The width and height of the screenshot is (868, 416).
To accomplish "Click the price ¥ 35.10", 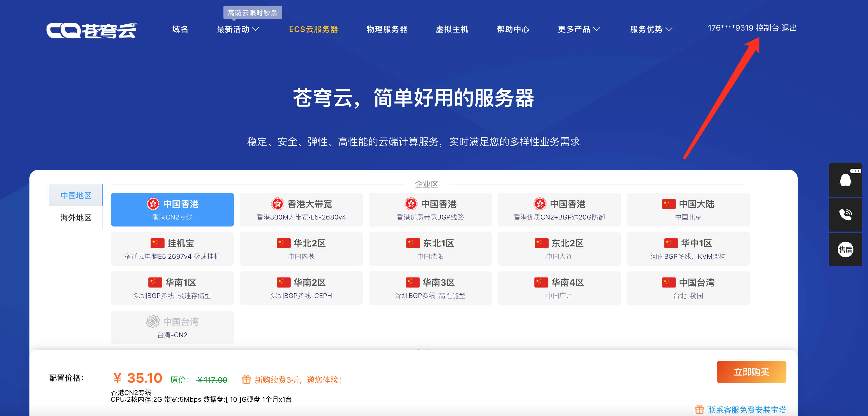I will pos(137,378).
